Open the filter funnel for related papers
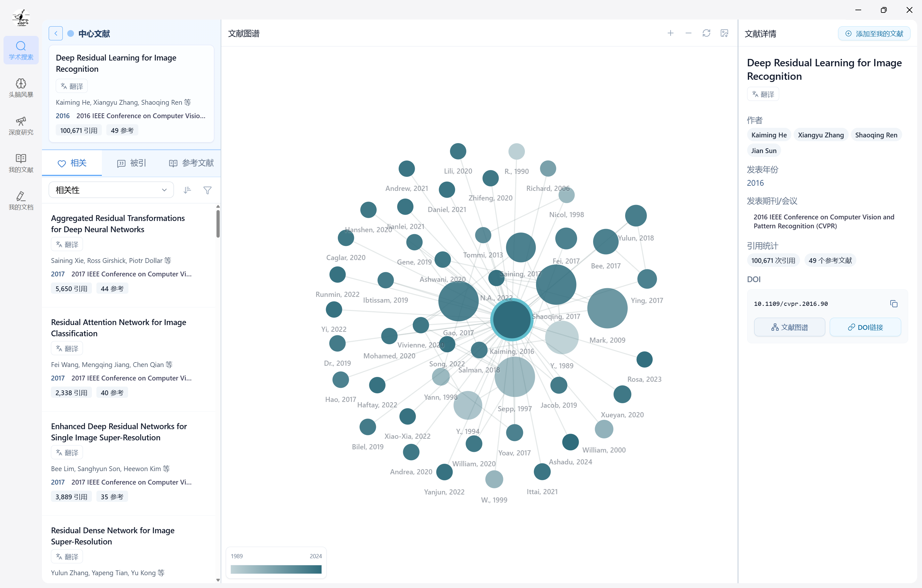This screenshot has height=588, width=922. click(x=207, y=190)
